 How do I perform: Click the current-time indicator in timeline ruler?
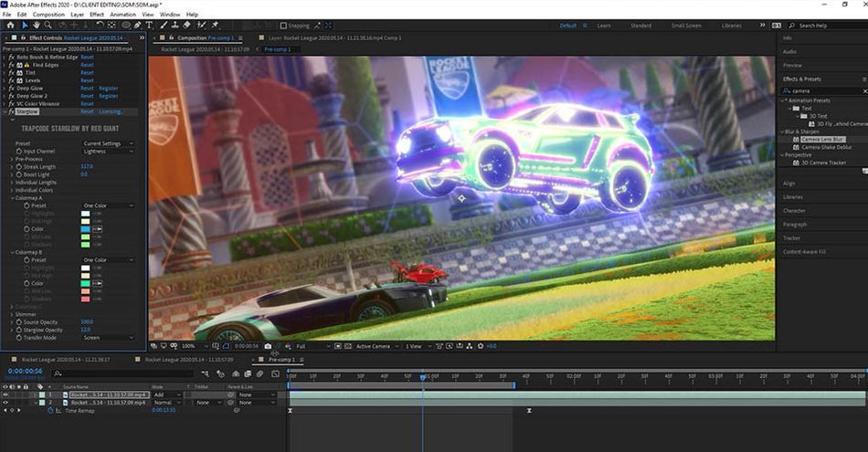(423, 377)
